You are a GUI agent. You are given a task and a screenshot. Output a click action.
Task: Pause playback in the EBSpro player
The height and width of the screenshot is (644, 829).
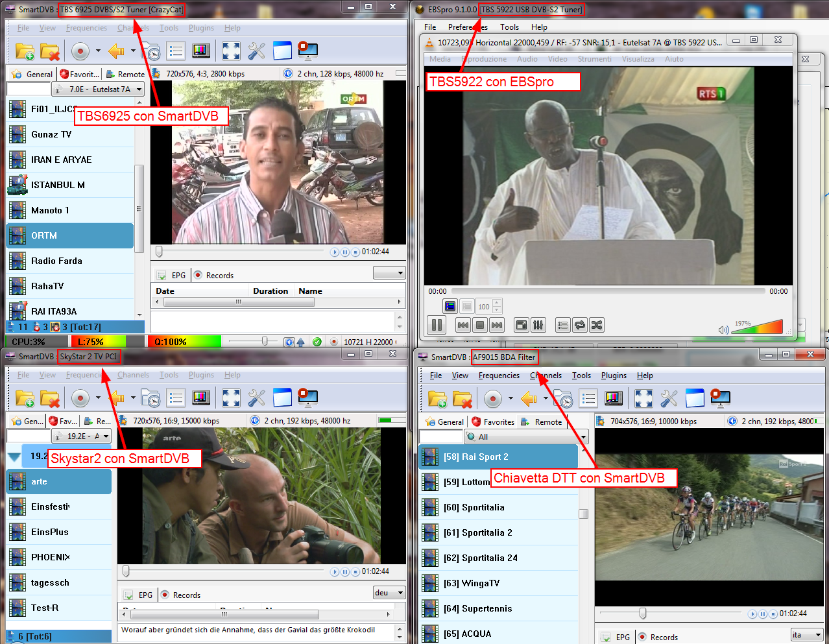tap(437, 325)
